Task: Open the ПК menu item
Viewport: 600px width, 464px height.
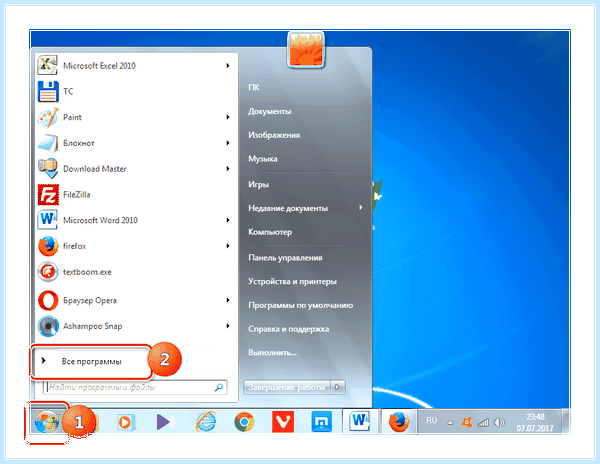Action: pos(254,87)
